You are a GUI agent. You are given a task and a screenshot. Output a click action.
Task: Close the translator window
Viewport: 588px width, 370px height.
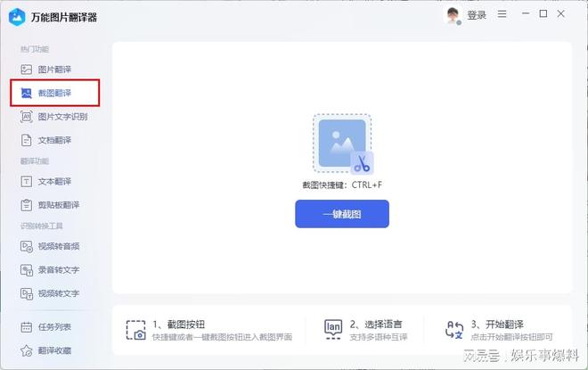[x=561, y=13]
